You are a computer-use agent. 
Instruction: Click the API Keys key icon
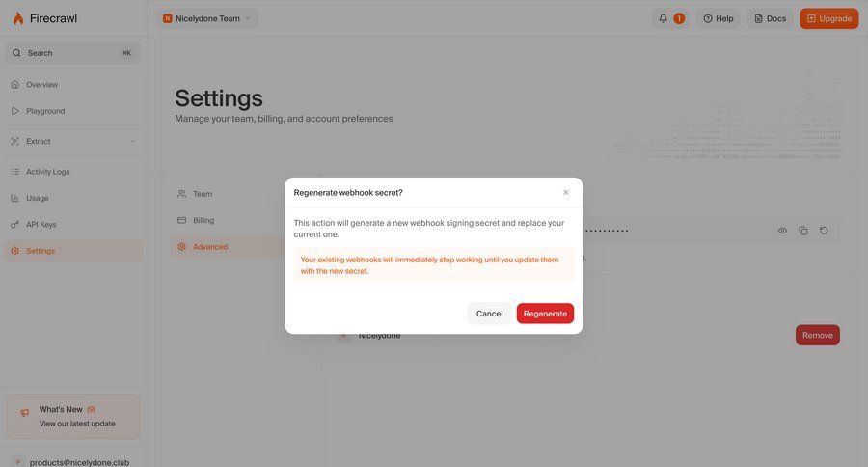pyautogui.click(x=14, y=225)
